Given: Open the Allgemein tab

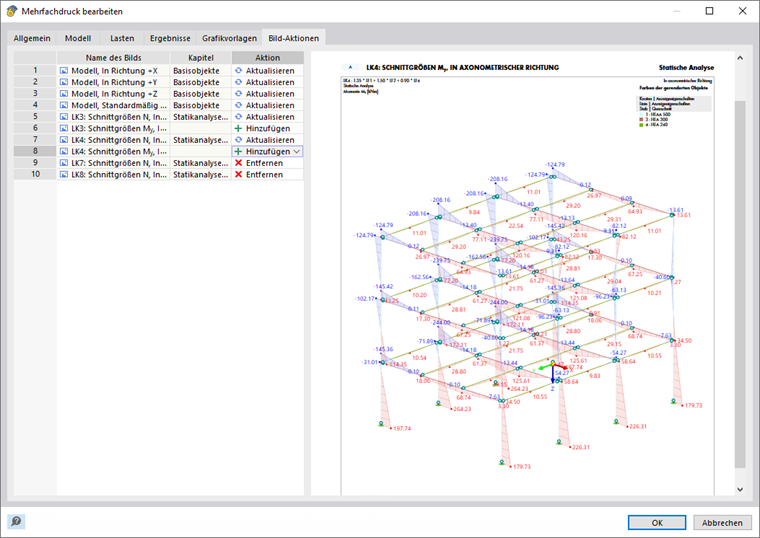Looking at the screenshot, I should click(x=32, y=38).
